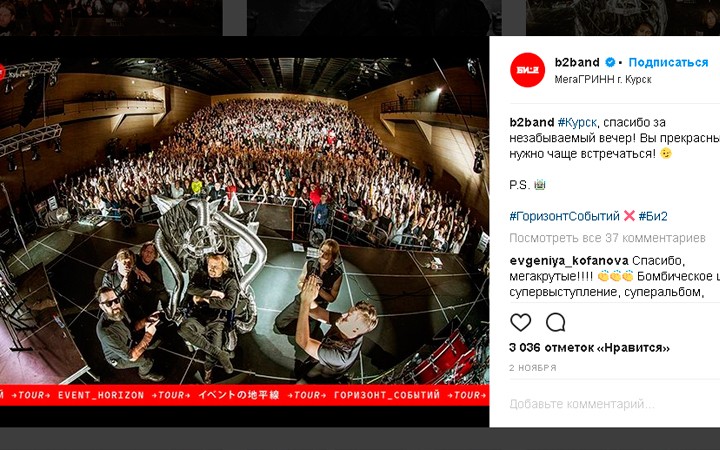Open the evgeniya_kofanova commenter profile
This screenshot has width=720, height=450.
569,261
